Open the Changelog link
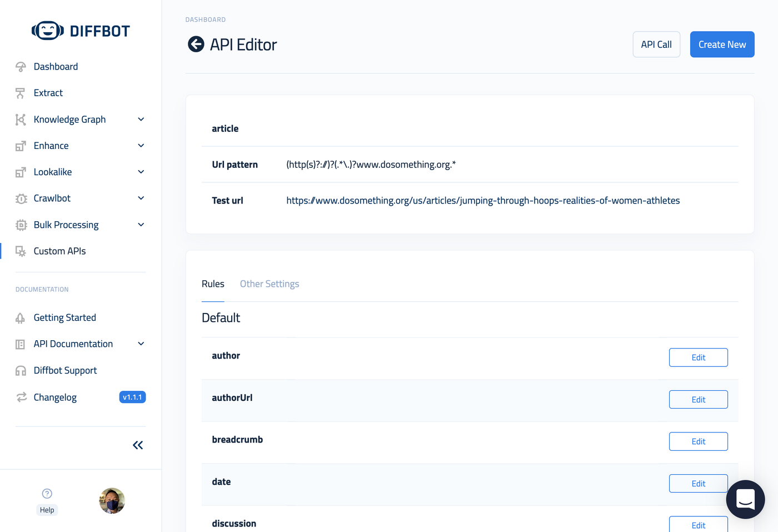This screenshot has width=778, height=532. [55, 397]
